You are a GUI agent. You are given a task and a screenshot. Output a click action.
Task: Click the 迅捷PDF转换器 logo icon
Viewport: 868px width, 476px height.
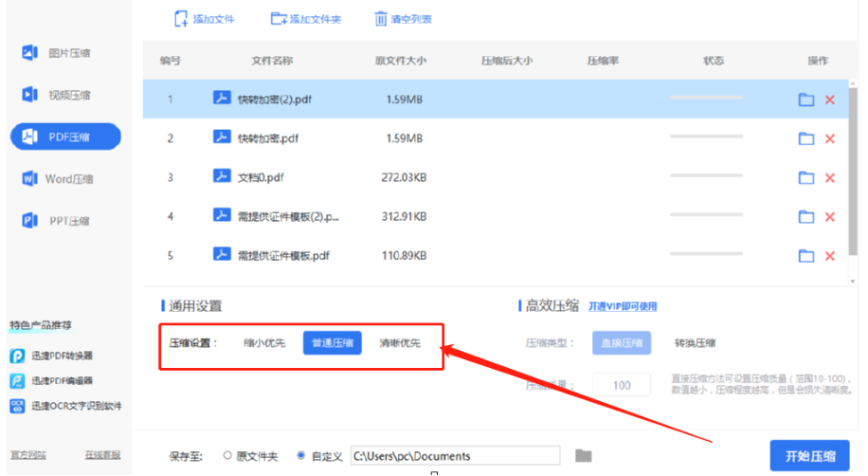17,356
